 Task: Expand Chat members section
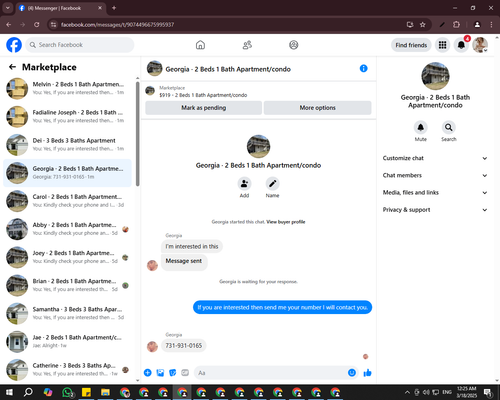click(435, 175)
